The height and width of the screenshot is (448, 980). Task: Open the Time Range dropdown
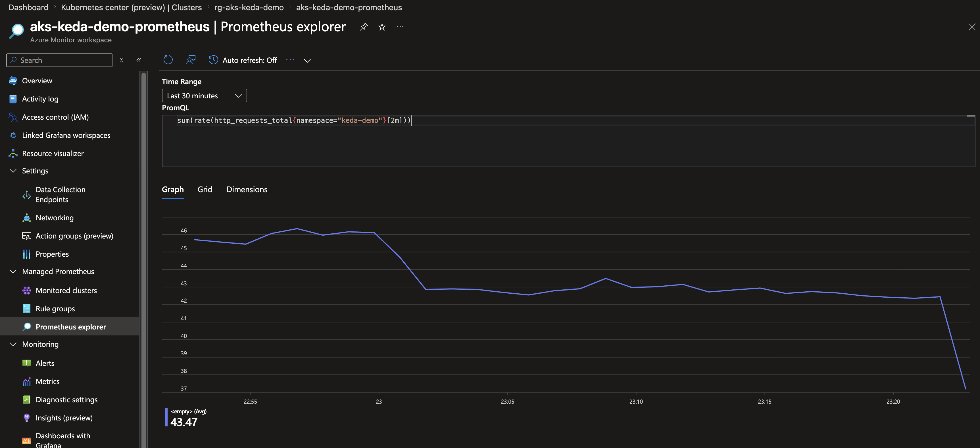pyautogui.click(x=204, y=96)
